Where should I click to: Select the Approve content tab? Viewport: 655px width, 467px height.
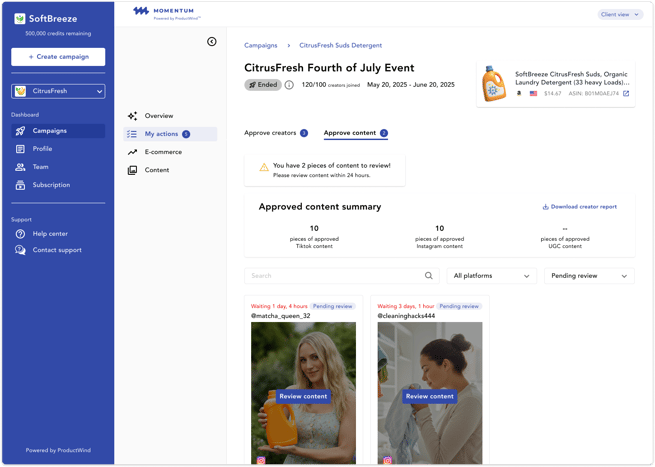coord(356,133)
